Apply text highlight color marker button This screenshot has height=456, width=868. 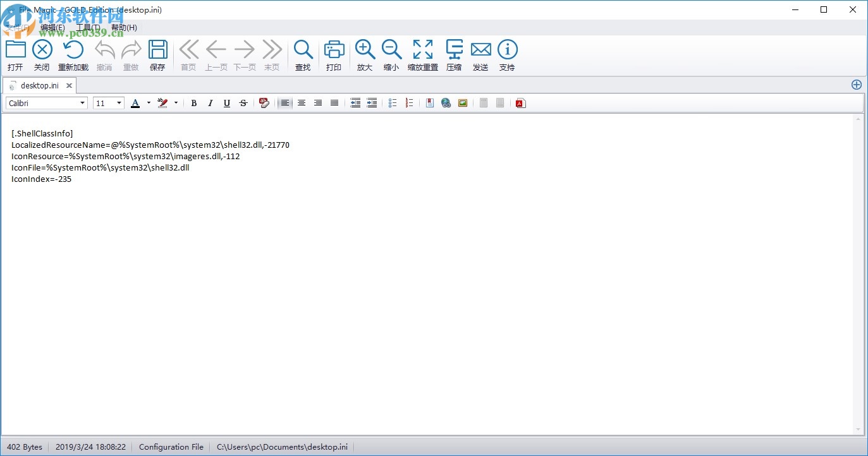(162, 103)
